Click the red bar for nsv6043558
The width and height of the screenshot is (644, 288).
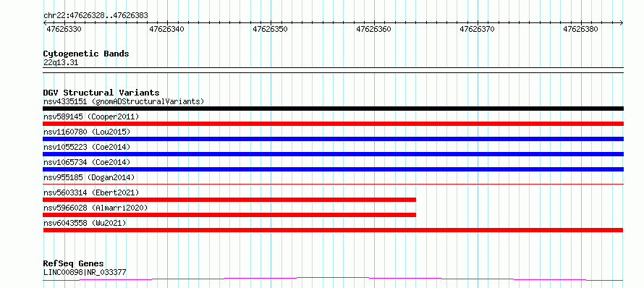(x=333, y=230)
